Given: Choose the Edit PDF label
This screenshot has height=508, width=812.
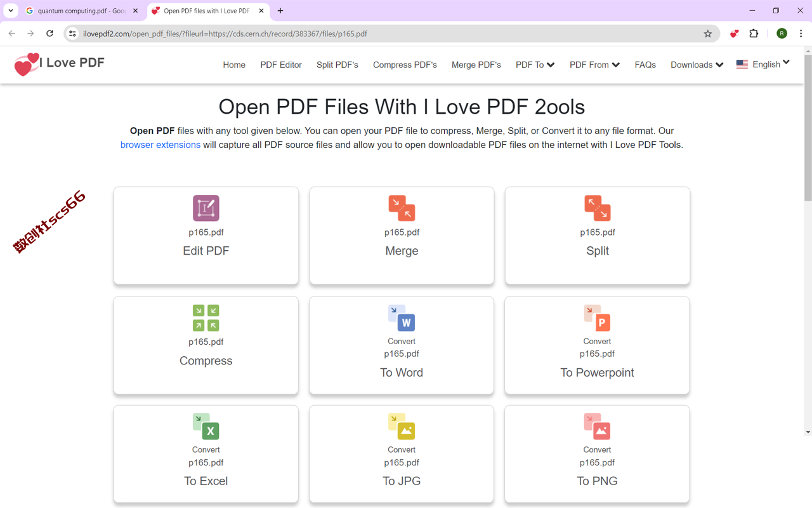Looking at the screenshot, I should [206, 251].
